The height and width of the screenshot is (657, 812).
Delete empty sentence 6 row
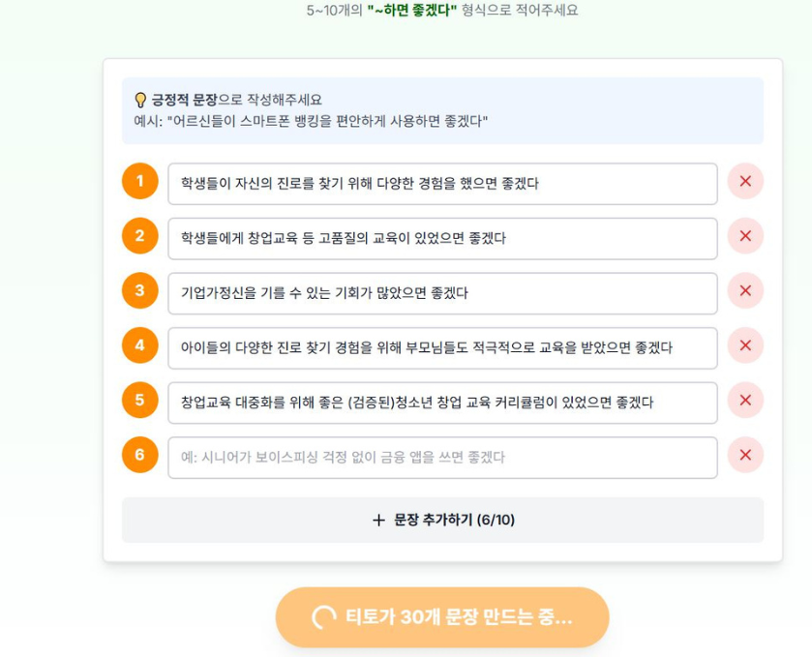point(745,456)
